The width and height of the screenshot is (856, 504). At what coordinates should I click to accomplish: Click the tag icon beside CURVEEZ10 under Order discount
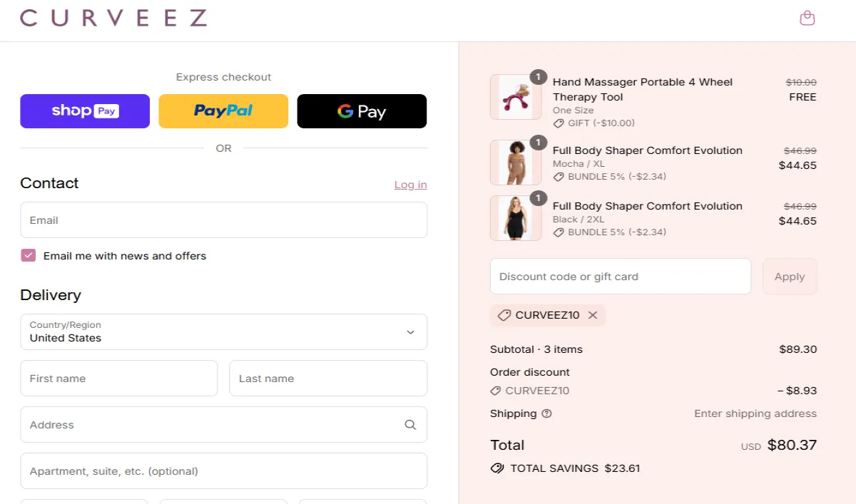(x=496, y=391)
